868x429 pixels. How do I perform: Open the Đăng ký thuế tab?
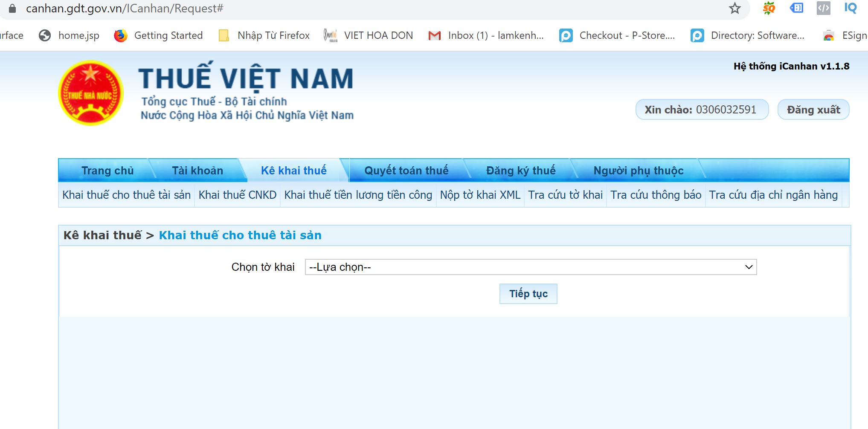pyautogui.click(x=520, y=171)
